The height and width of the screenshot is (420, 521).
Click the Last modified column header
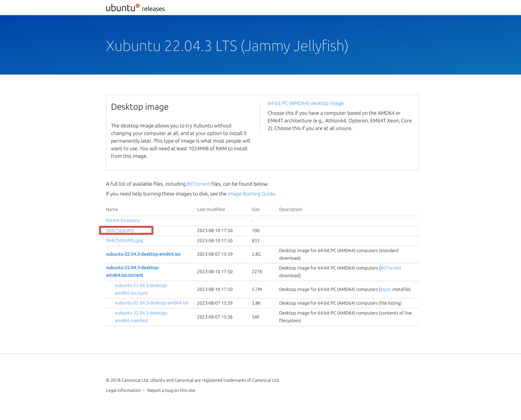pyautogui.click(x=211, y=210)
